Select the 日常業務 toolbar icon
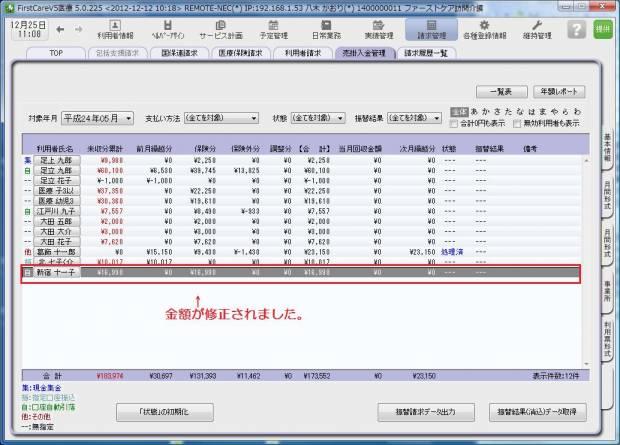620x445 pixels. coord(300,29)
